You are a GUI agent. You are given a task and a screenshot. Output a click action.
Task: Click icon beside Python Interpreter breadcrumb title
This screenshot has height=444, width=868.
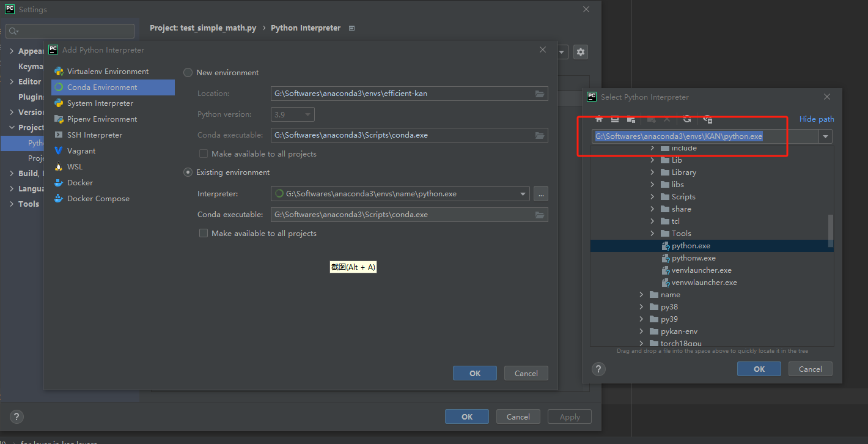click(351, 28)
